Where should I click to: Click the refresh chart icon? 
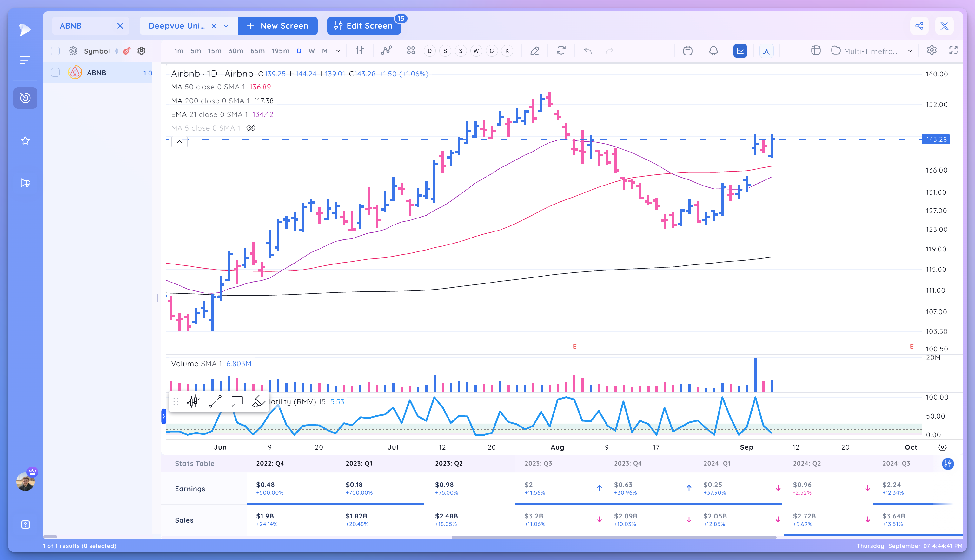pos(561,50)
